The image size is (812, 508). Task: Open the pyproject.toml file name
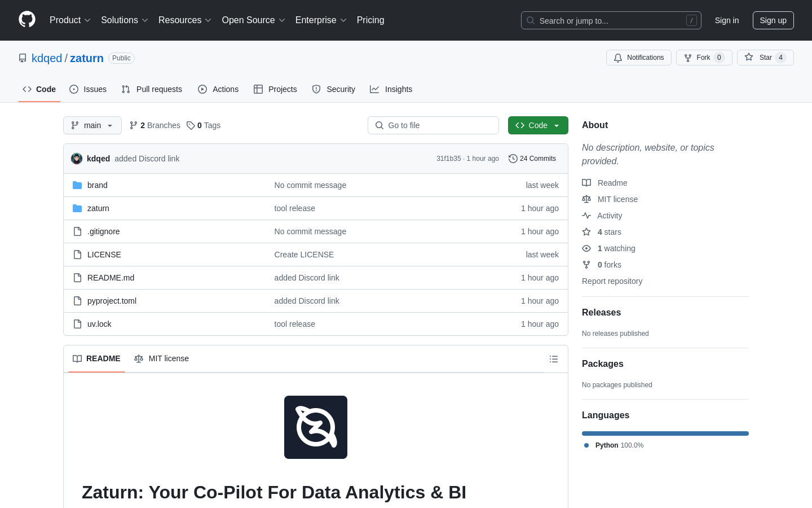coord(112,301)
